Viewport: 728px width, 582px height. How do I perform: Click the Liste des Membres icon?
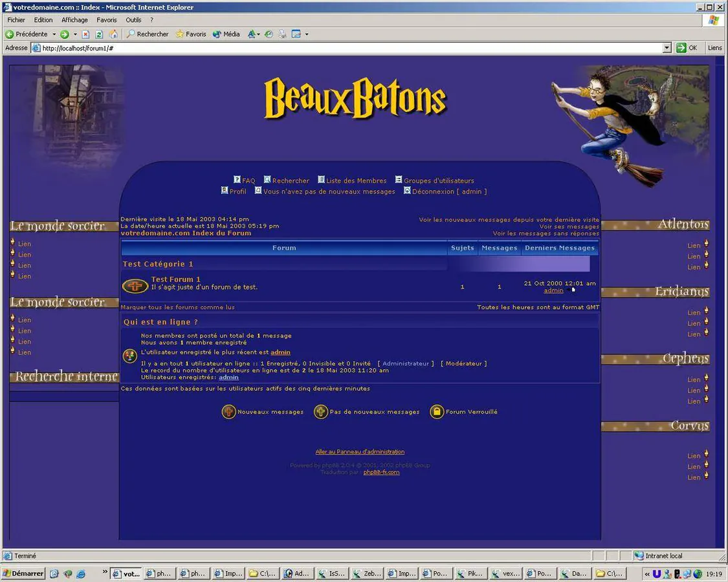click(x=321, y=180)
